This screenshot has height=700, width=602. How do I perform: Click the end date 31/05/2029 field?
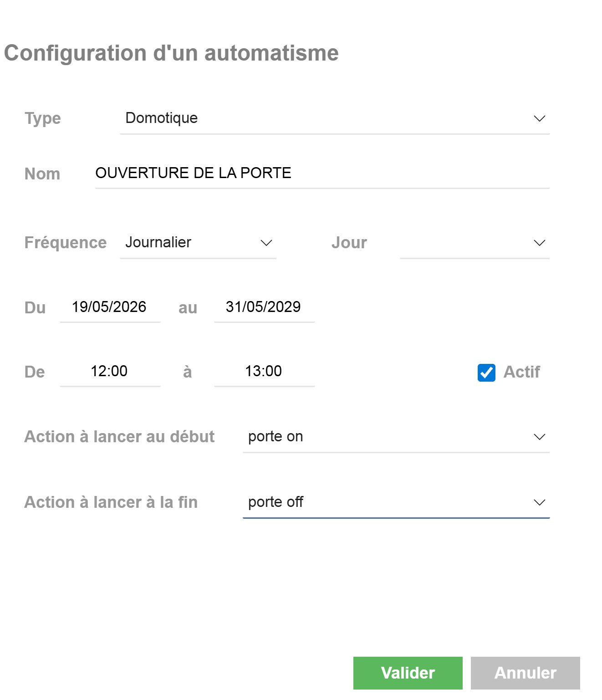click(264, 307)
